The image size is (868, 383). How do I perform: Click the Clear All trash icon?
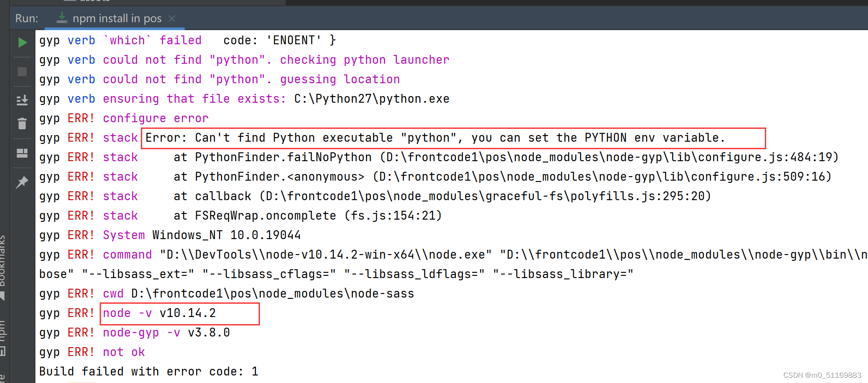pos(22,123)
